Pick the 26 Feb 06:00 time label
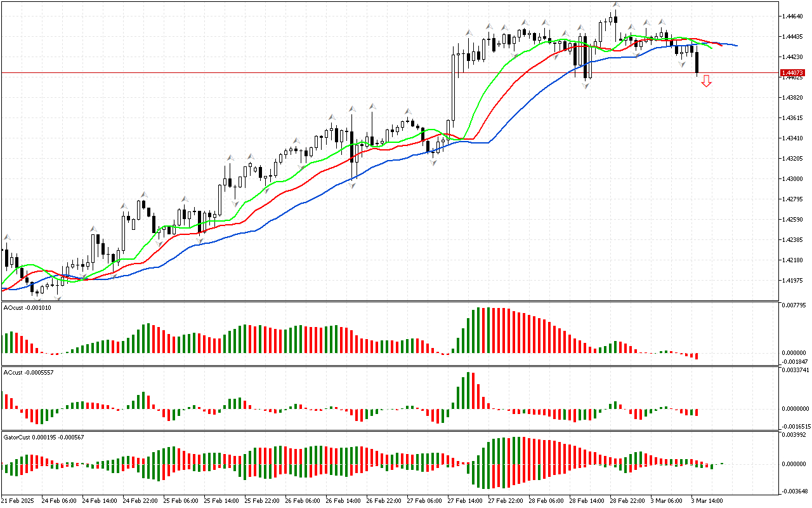Viewport: 812px width, 508px height. (303, 500)
